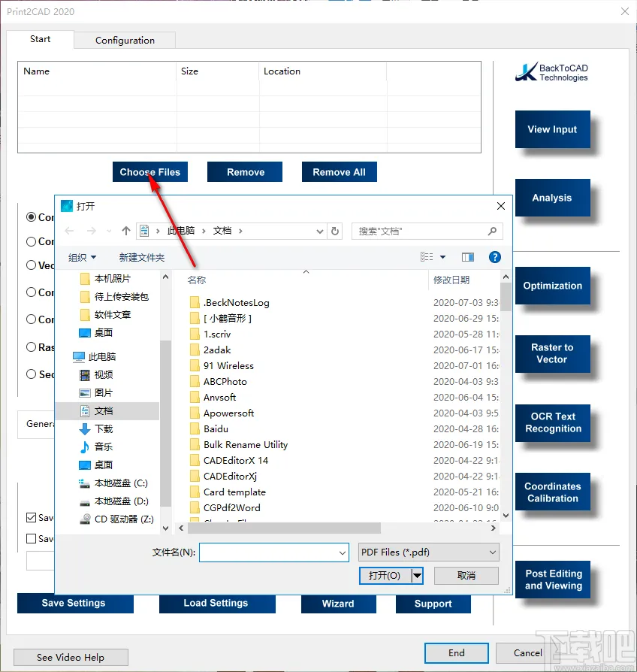
Task: Uncheck the checked 'Sav' checkbox
Action: pos(31,517)
